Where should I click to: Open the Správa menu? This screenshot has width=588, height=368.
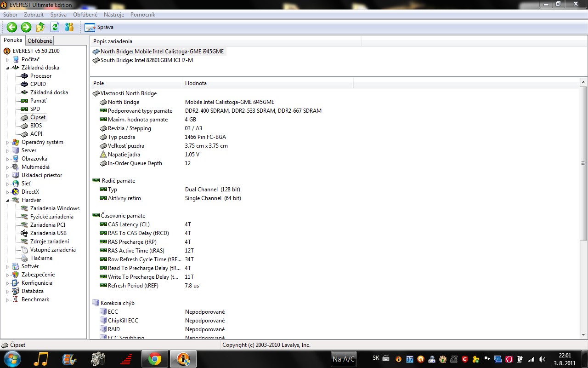click(x=58, y=15)
